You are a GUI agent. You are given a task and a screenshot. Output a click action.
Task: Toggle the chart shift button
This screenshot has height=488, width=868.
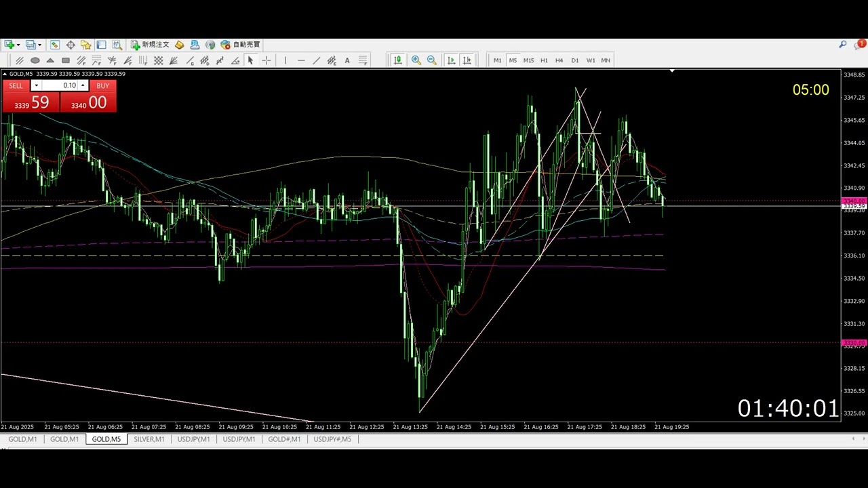(x=467, y=60)
